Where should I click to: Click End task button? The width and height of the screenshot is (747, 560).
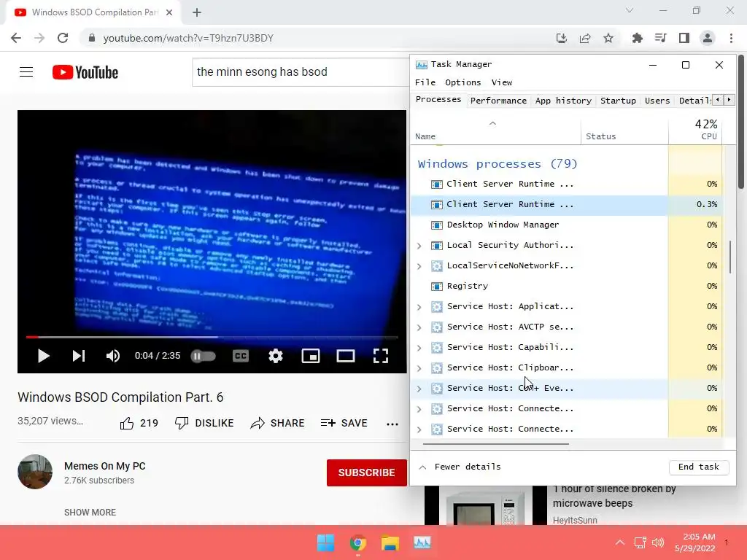tap(698, 467)
